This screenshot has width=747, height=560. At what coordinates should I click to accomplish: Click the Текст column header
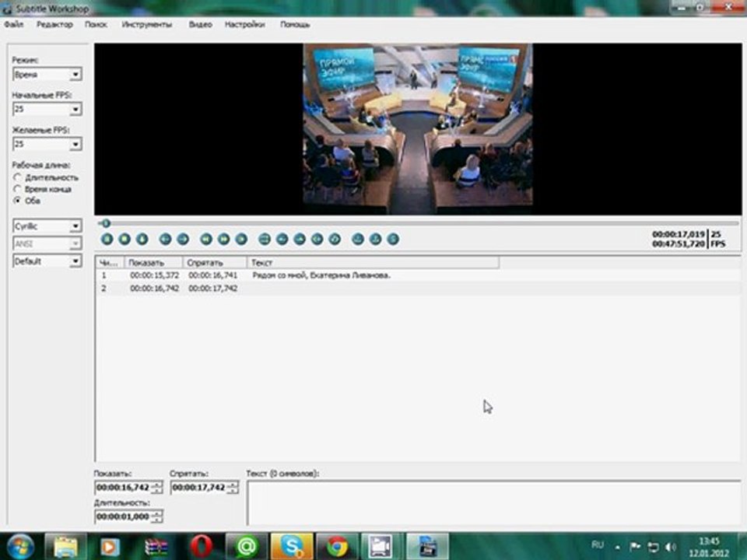pyautogui.click(x=373, y=262)
